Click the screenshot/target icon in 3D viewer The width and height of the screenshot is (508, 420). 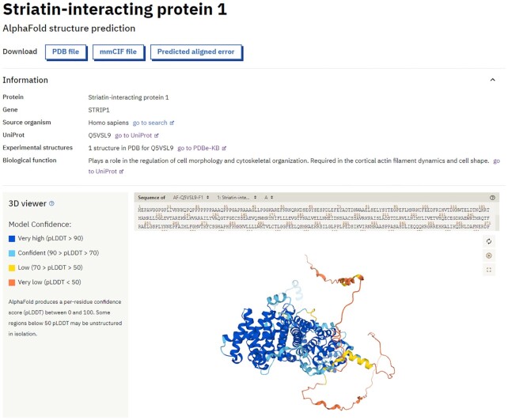(489, 255)
